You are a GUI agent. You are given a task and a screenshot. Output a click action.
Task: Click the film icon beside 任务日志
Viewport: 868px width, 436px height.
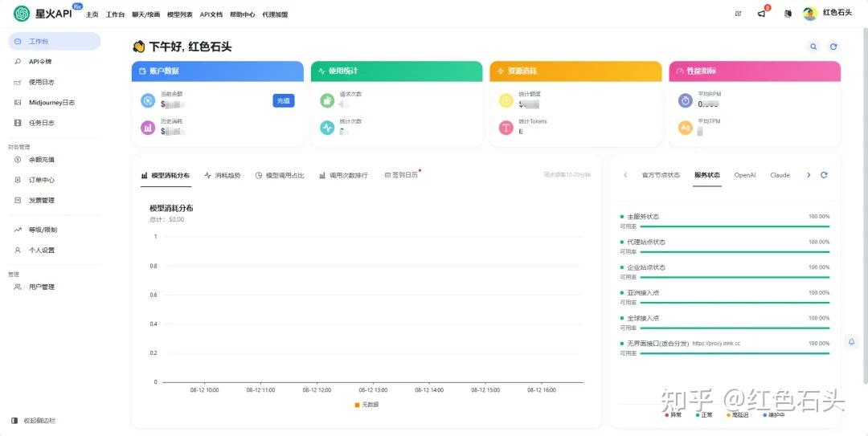(x=18, y=123)
